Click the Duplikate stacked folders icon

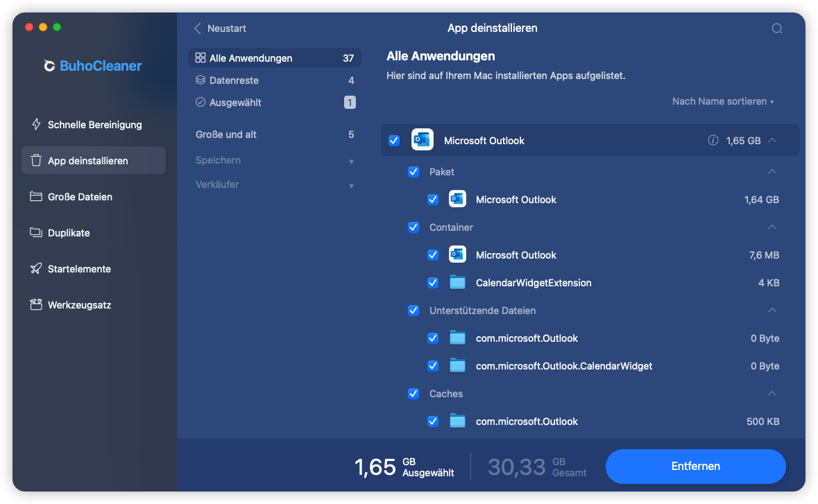click(x=36, y=232)
